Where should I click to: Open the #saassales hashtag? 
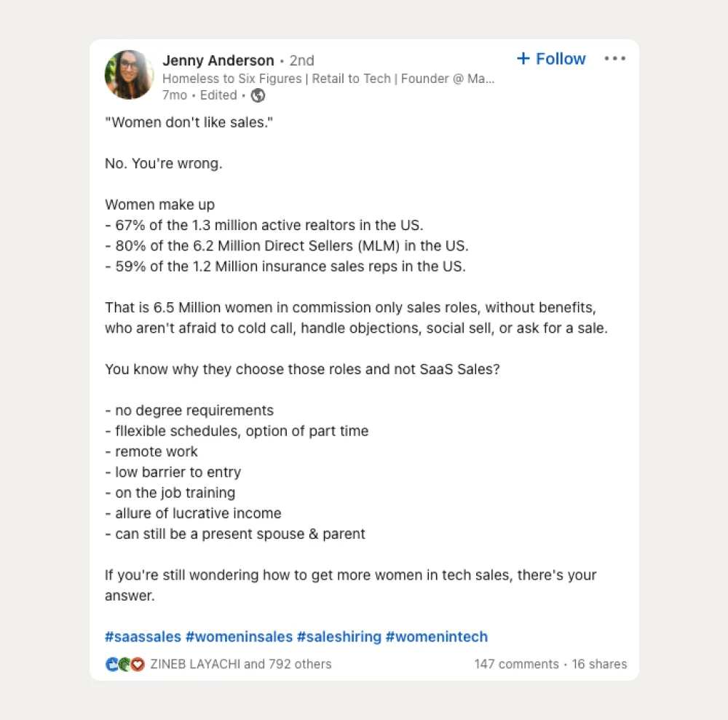tap(143, 636)
